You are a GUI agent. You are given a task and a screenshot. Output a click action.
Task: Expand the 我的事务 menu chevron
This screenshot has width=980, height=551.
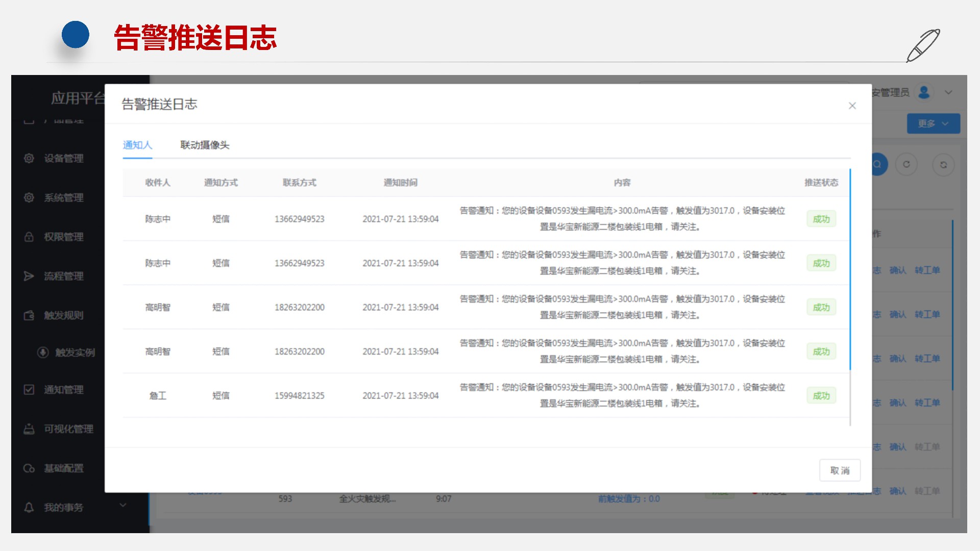123,505
